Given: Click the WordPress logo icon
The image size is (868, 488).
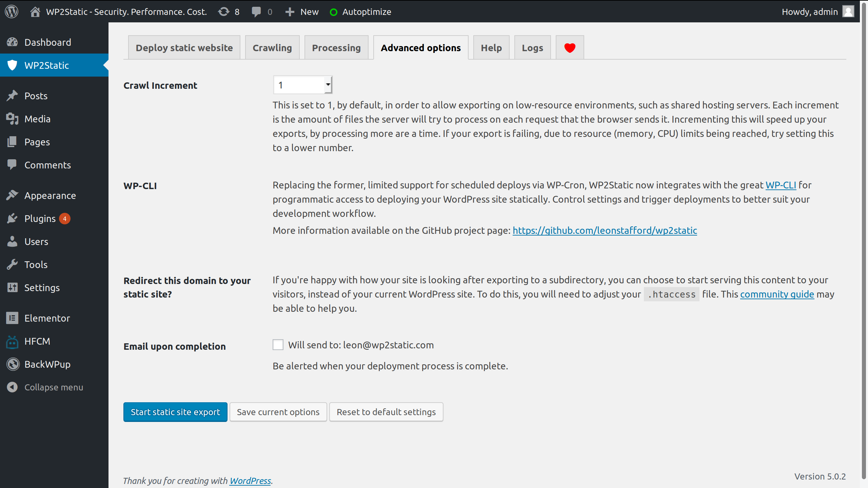Looking at the screenshot, I should 12,12.
